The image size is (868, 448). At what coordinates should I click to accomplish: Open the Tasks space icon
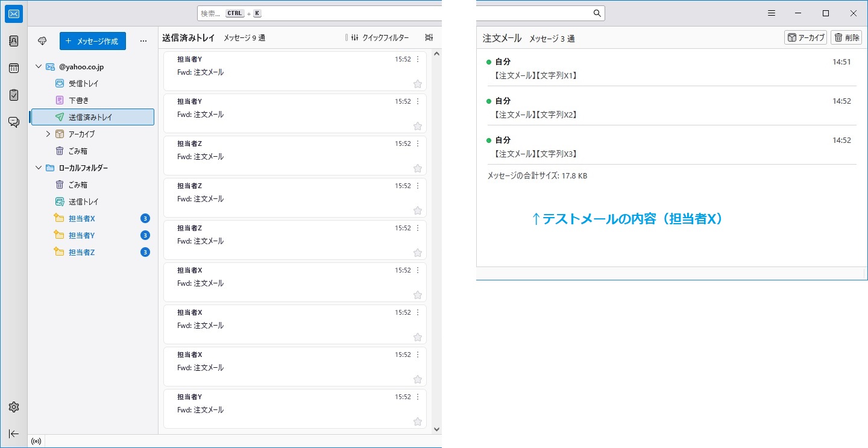[x=14, y=95]
